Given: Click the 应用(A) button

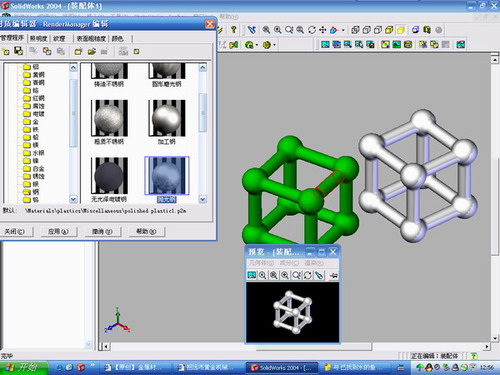Looking at the screenshot, I should 58,231.
